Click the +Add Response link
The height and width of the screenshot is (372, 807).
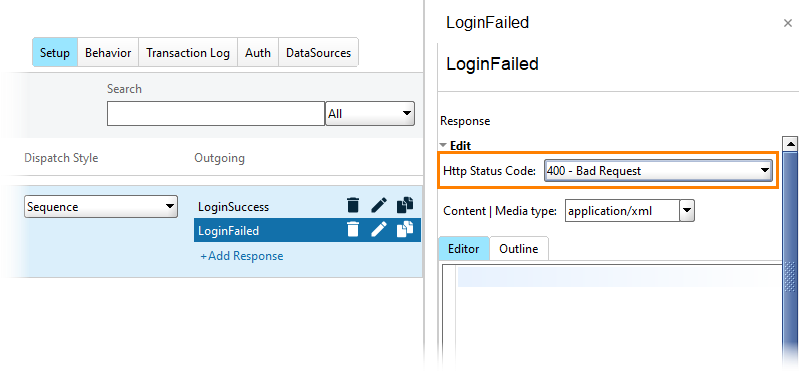pos(241,256)
